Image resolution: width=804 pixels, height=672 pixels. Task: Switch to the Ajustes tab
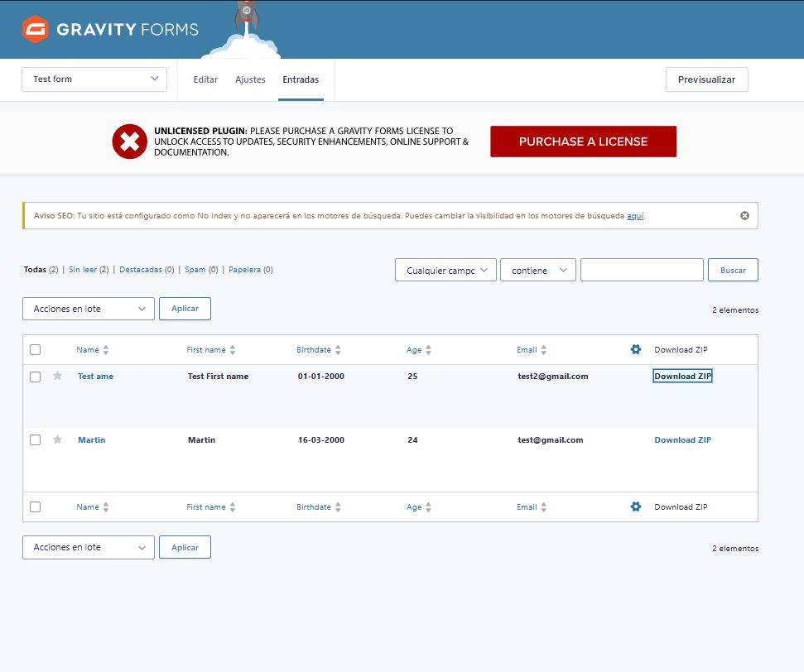tap(250, 79)
